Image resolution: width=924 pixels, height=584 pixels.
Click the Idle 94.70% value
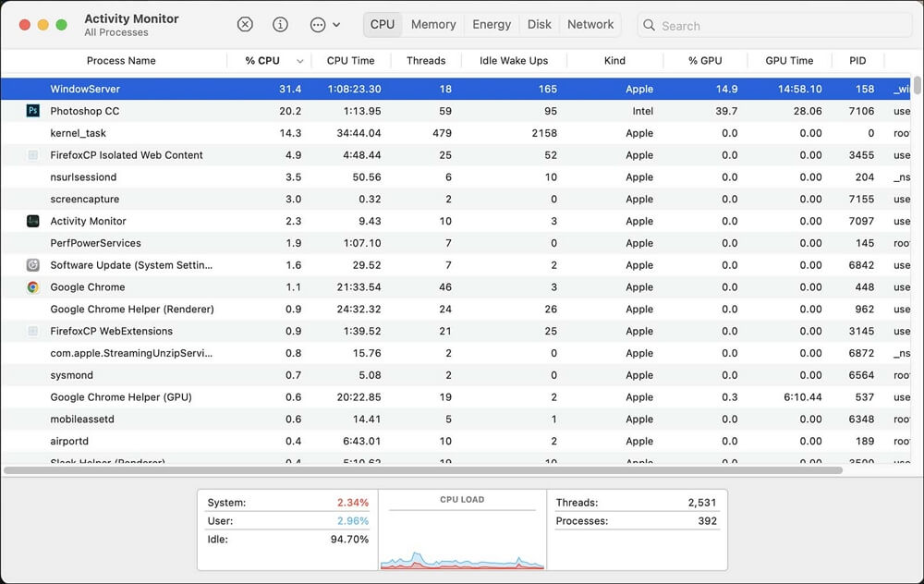(349, 540)
